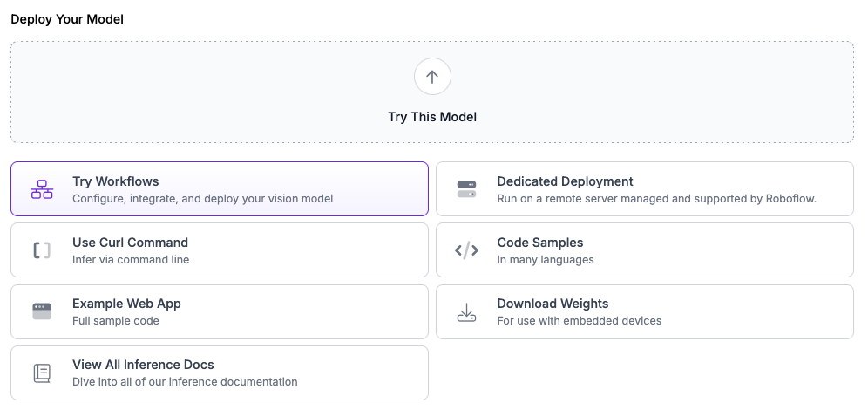Click 'For use with embedded devices' text

click(579, 321)
